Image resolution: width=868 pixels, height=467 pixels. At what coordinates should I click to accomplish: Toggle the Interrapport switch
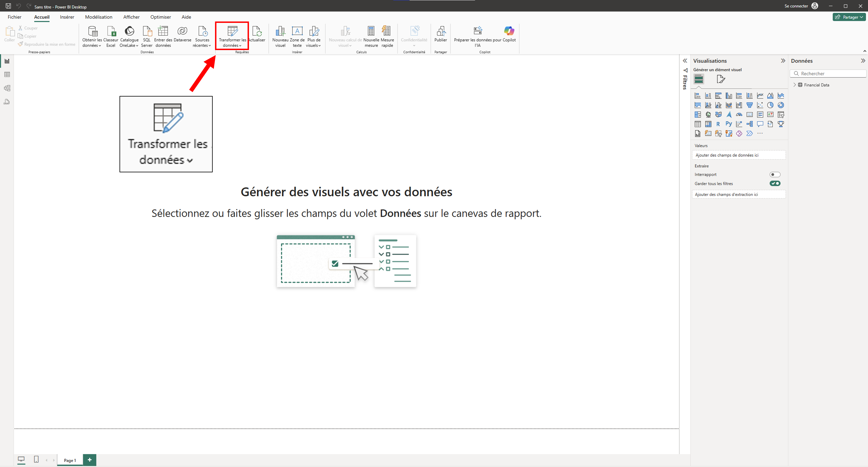[775, 174]
